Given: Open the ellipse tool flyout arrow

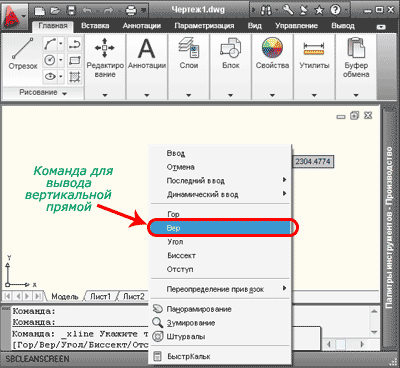Looking at the screenshot, I should pos(61,77).
